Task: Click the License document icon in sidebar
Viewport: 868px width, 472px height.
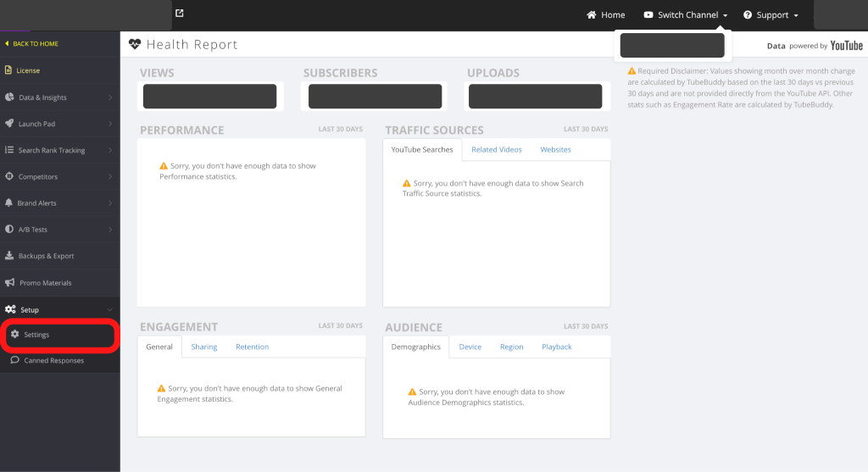Action: (8, 70)
